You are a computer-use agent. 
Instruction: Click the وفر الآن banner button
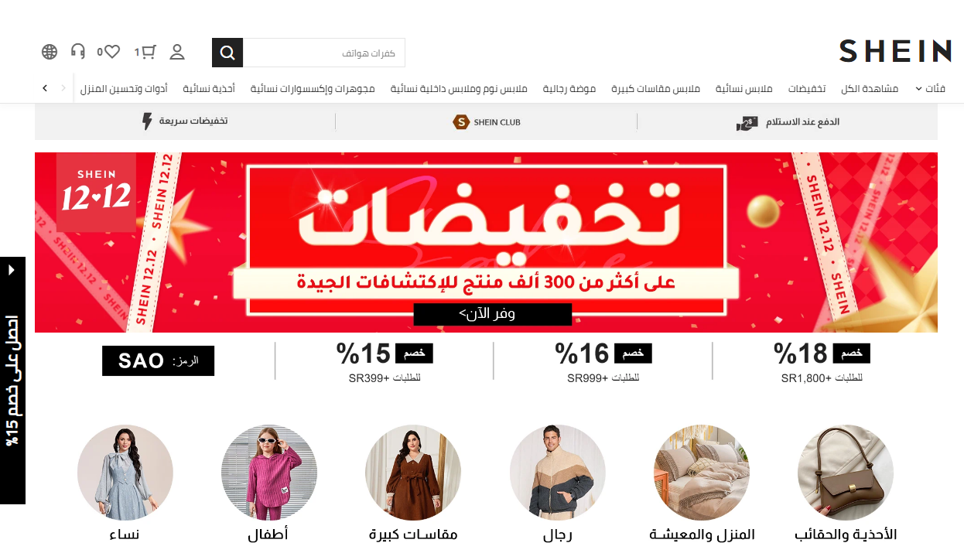click(492, 314)
